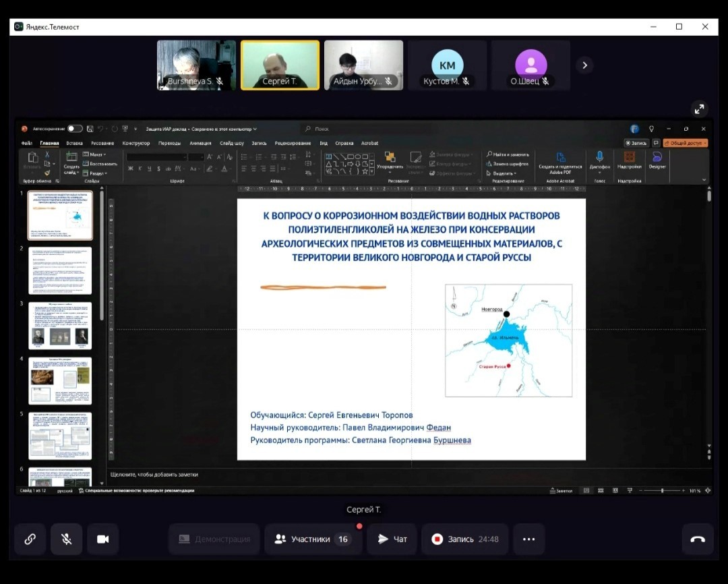Adjust the PowerPoint zoom slider
This screenshot has width=728, height=584.
point(663,491)
